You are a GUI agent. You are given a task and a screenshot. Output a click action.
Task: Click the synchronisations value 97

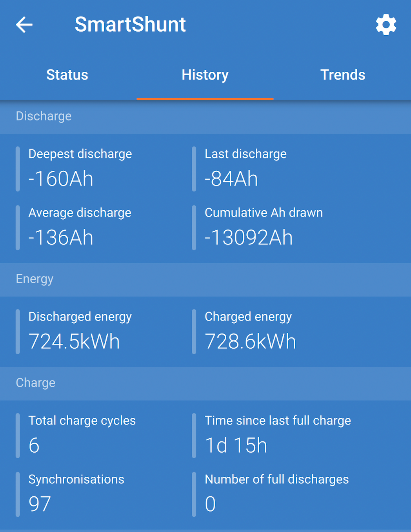pos(40,504)
